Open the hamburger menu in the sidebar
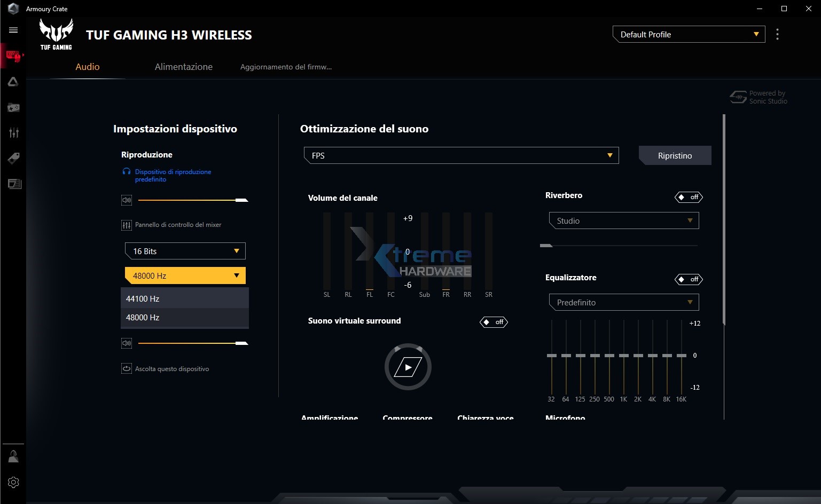The height and width of the screenshot is (504, 821). pos(13,30)
